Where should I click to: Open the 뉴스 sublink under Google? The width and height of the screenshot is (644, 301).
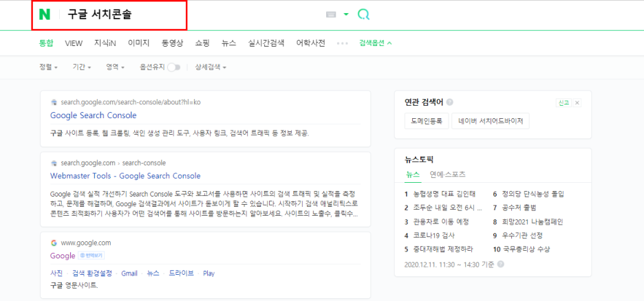coord(153,274)
